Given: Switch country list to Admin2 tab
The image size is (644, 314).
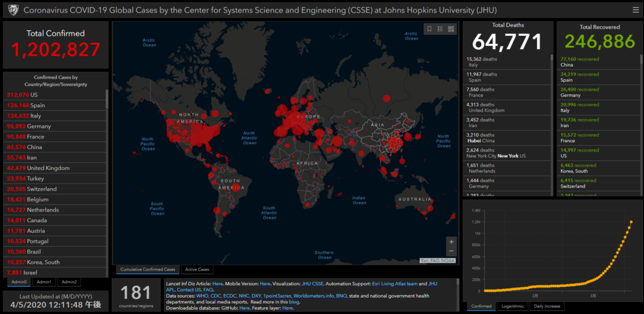Looking at the screenshot, I should point(69,282).
